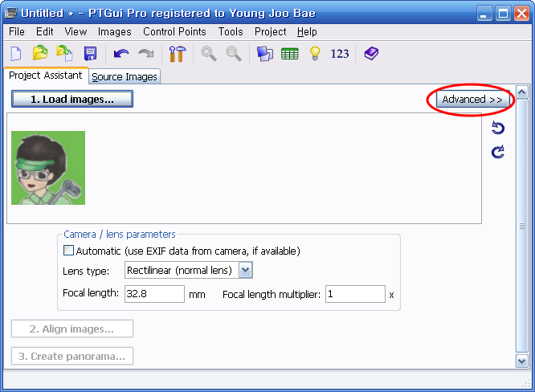Open the Panorama Editor overlapping squares icon
535x392 pixels.
point(265,54)
